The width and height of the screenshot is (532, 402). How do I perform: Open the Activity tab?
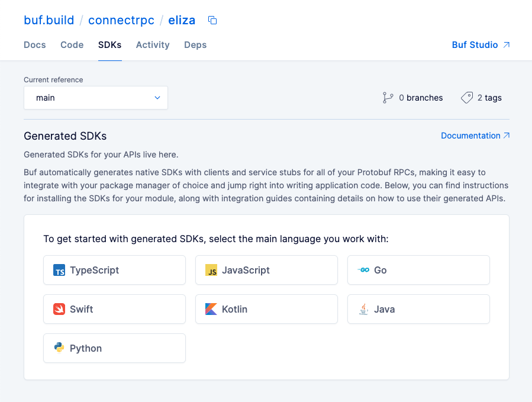(153, 45)
